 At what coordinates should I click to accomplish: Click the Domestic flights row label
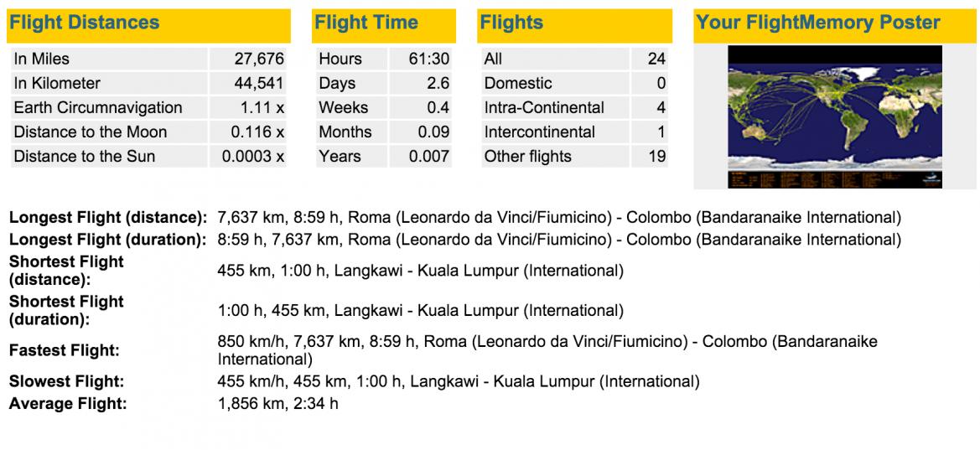point(518,83)
